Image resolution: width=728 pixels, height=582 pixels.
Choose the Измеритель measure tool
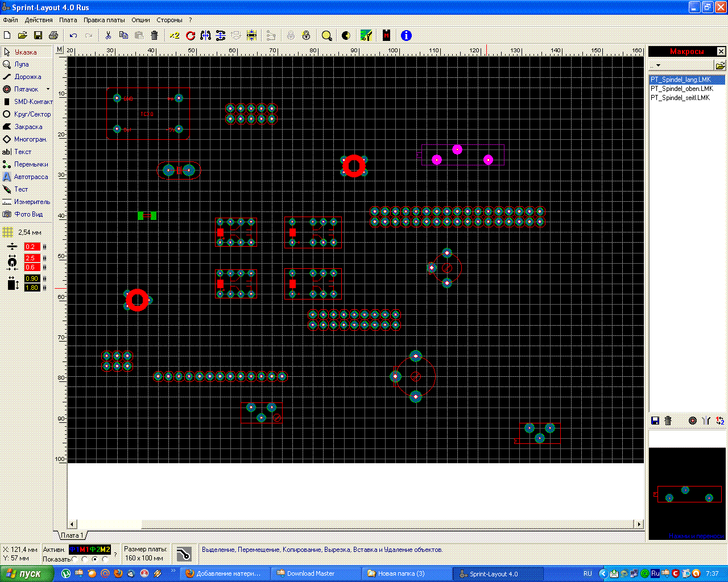coord(27,202)
